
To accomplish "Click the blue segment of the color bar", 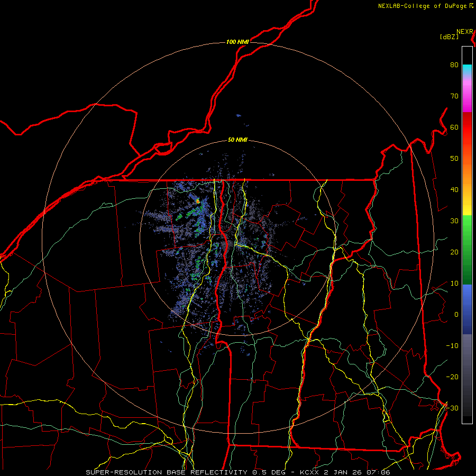I will (x=467, y=309).
